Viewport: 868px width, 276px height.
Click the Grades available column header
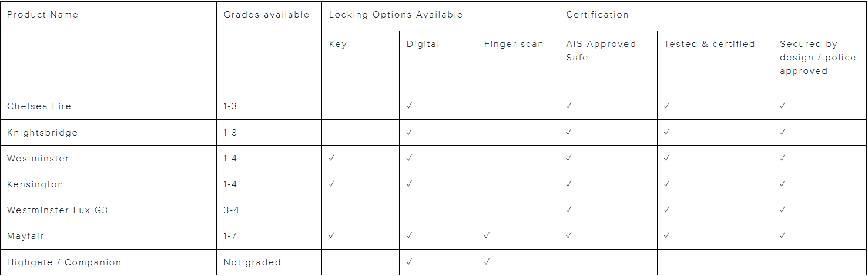(266, 15)
